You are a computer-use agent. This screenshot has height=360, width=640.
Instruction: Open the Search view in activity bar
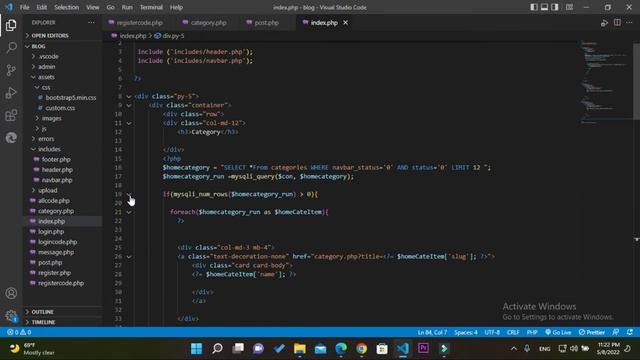pyautogui.click(x=11, y=47)
